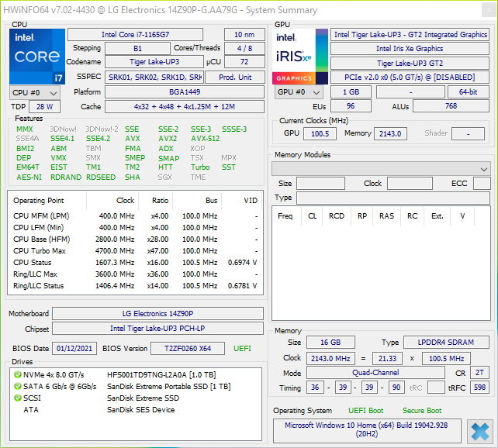Click SATA drive green status icon

[x=18, y=387]
